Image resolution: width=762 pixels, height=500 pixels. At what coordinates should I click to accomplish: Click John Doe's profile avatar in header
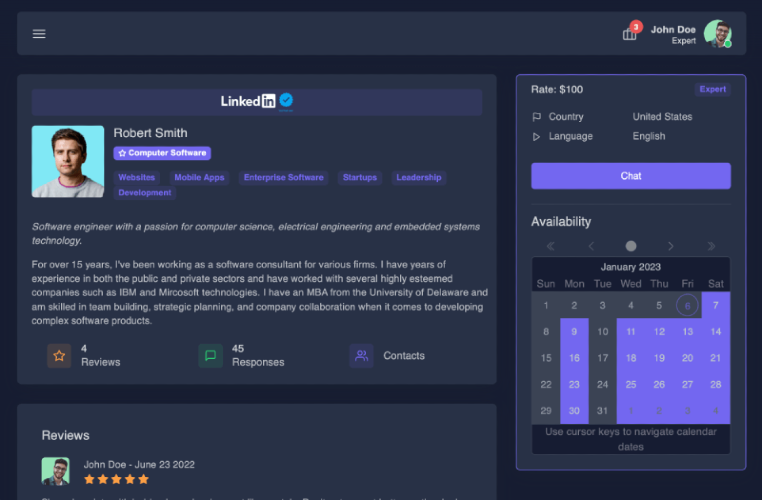click(718, 34)
